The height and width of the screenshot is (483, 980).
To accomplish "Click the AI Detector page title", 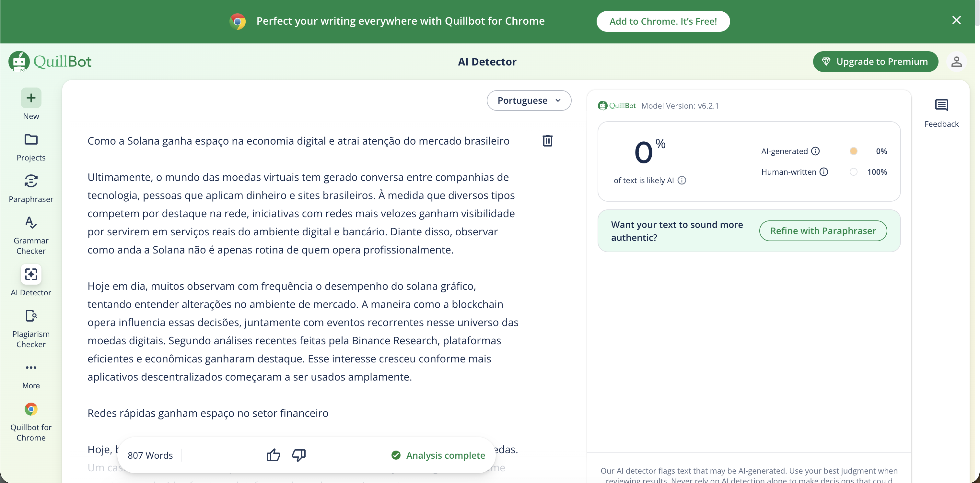I will point(487,61).
